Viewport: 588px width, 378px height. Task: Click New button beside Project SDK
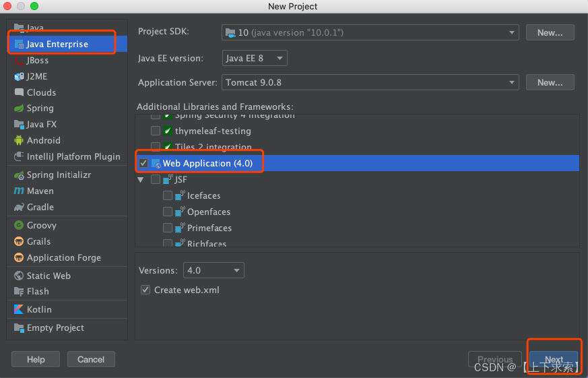pos(550,32)
